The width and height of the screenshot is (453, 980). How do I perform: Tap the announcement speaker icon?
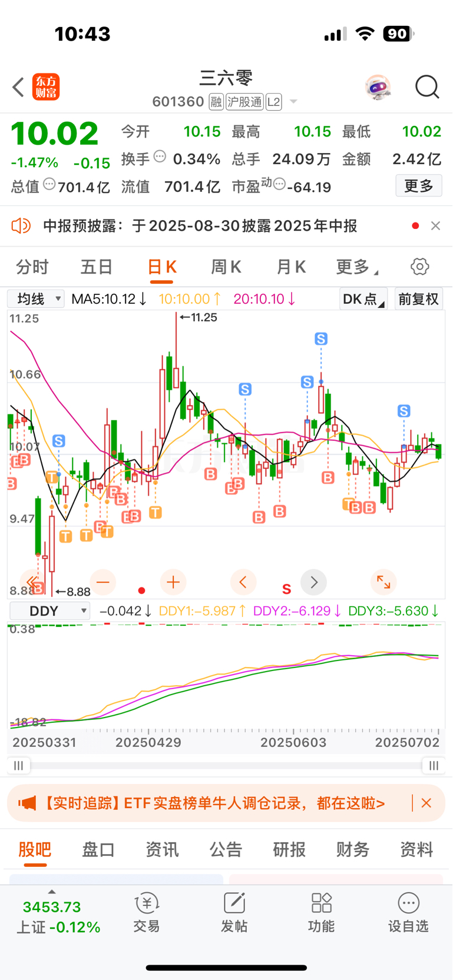click(x=21, y=225)
